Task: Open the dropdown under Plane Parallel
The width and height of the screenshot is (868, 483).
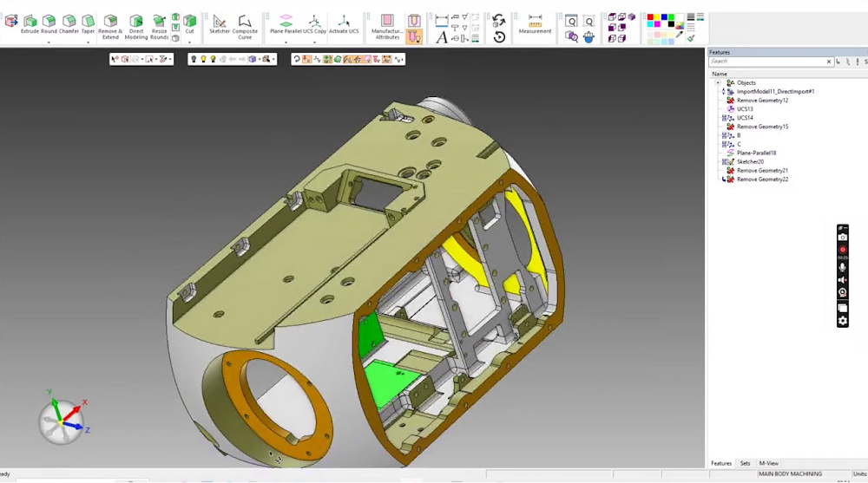Action: coord(285,42)
